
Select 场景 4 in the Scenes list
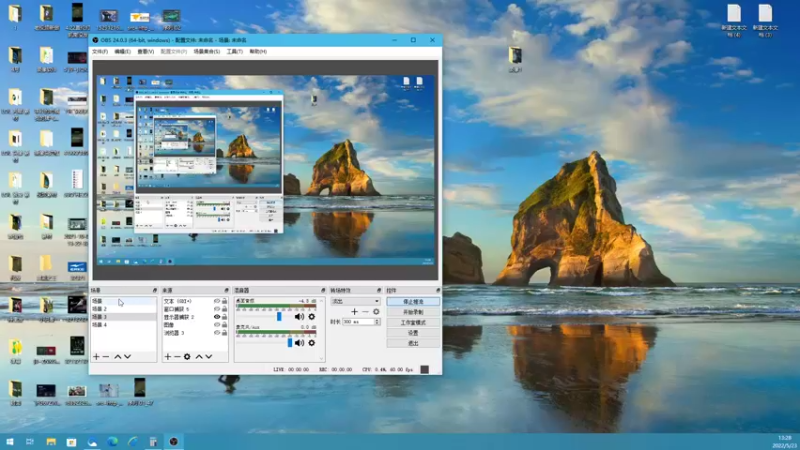click(123, 324)
